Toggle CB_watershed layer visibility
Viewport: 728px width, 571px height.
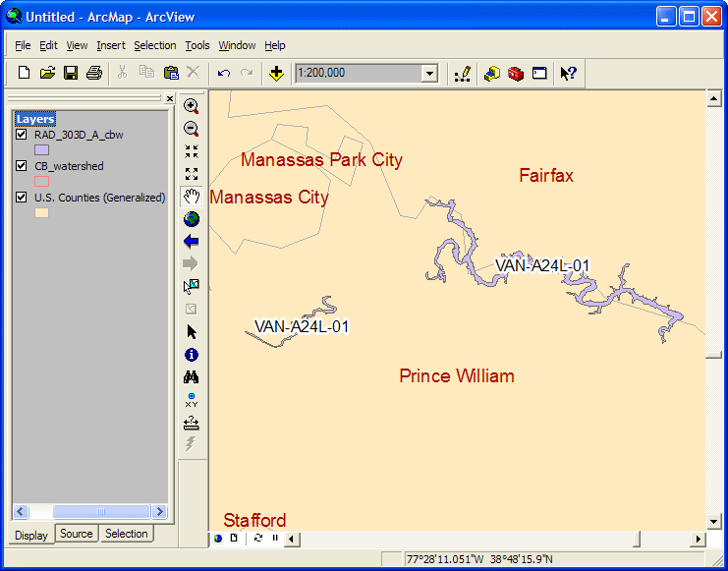coord(21,166)
